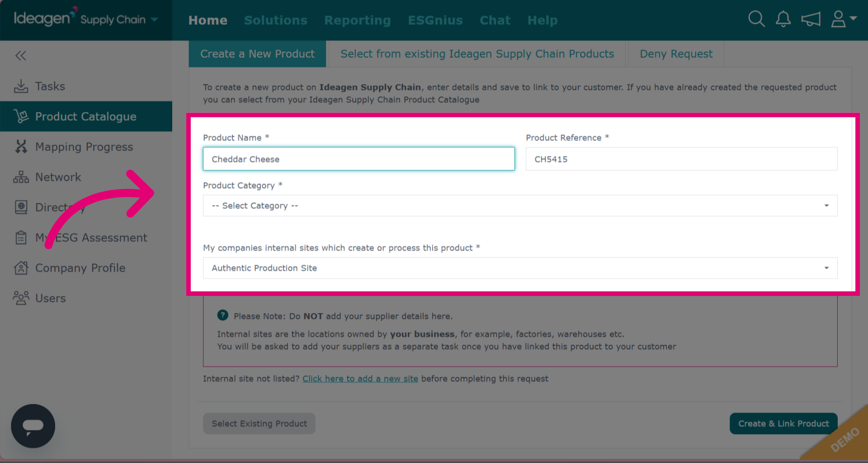Click the Product Catalogue cart icon
Screen dimensions: 868x463
(21, 117)
